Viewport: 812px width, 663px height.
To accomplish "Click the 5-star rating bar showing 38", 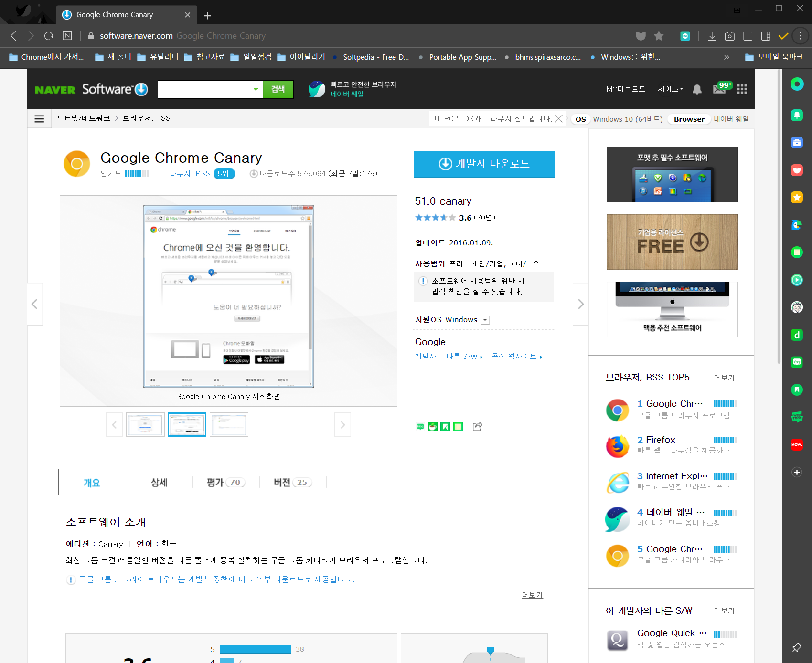I will tap(256, 649).
